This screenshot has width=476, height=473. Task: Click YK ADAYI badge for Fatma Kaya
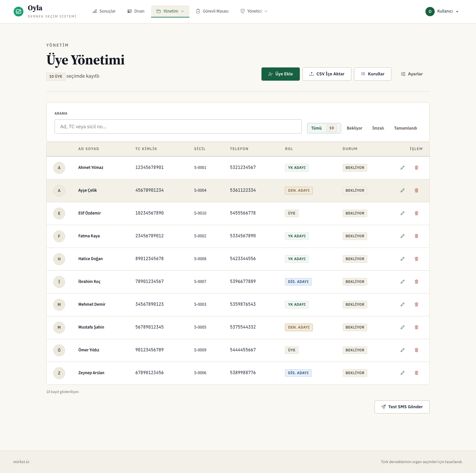tap(297, 236)
